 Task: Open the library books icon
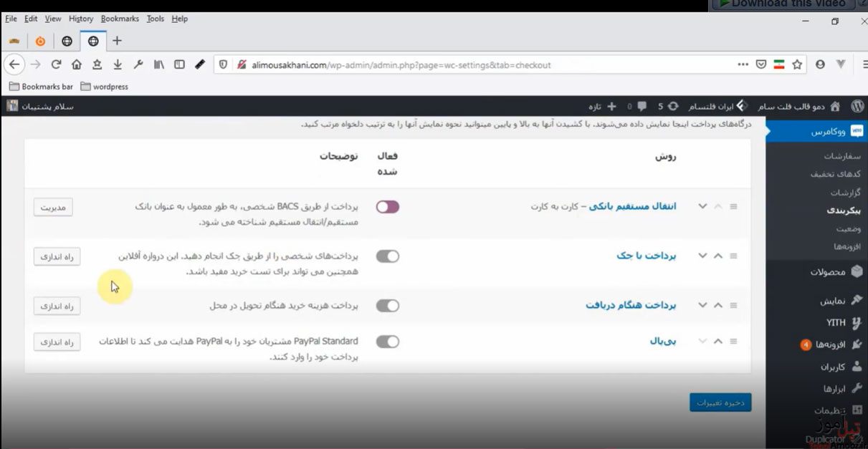point(159,64)
